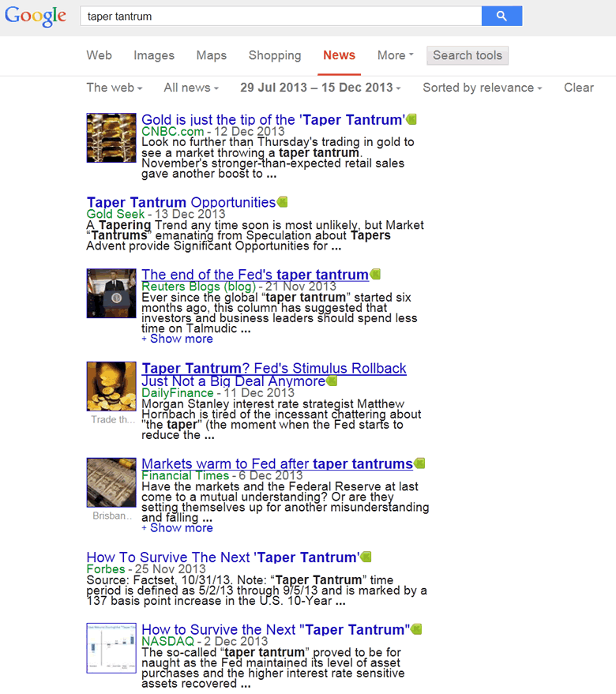
Task: Click green tag icon after NASDAQ headline
Action: [x=416, y=629]
